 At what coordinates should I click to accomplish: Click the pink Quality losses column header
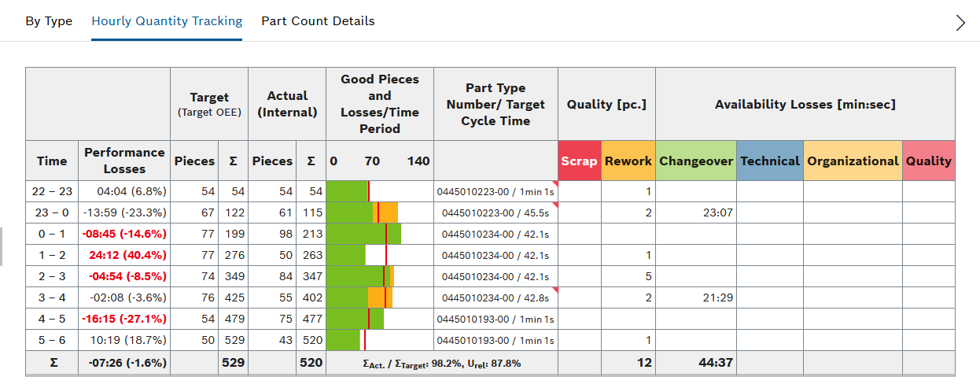tap(928, 161)
